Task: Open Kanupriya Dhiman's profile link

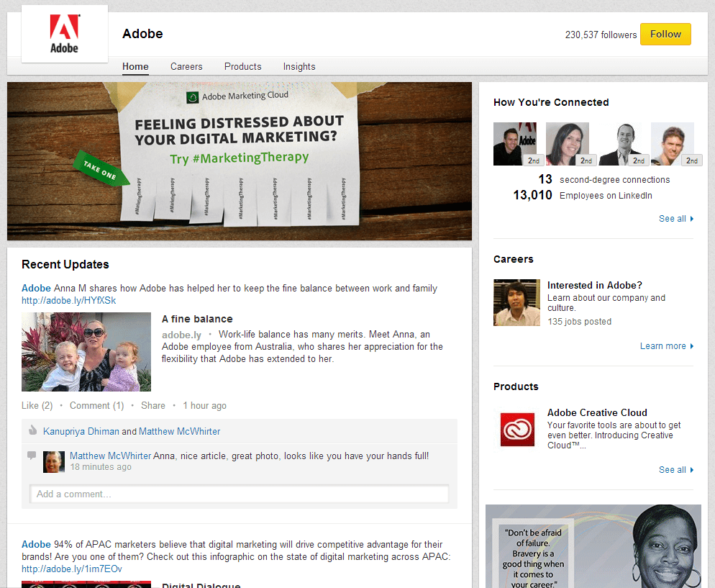Action: click(x=81, y=432)
